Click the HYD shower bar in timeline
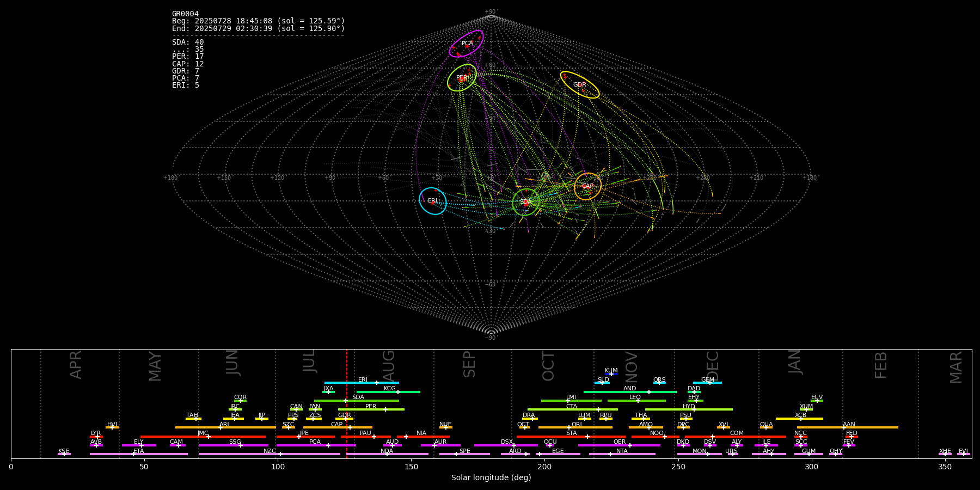 pos(689,409)
